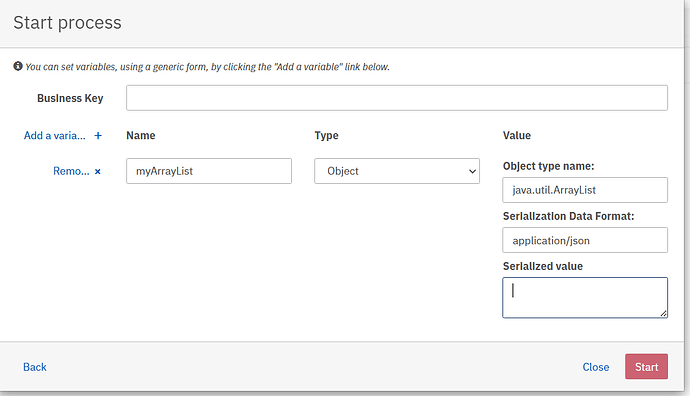Click the 'Remo...' link

point(71,171)
